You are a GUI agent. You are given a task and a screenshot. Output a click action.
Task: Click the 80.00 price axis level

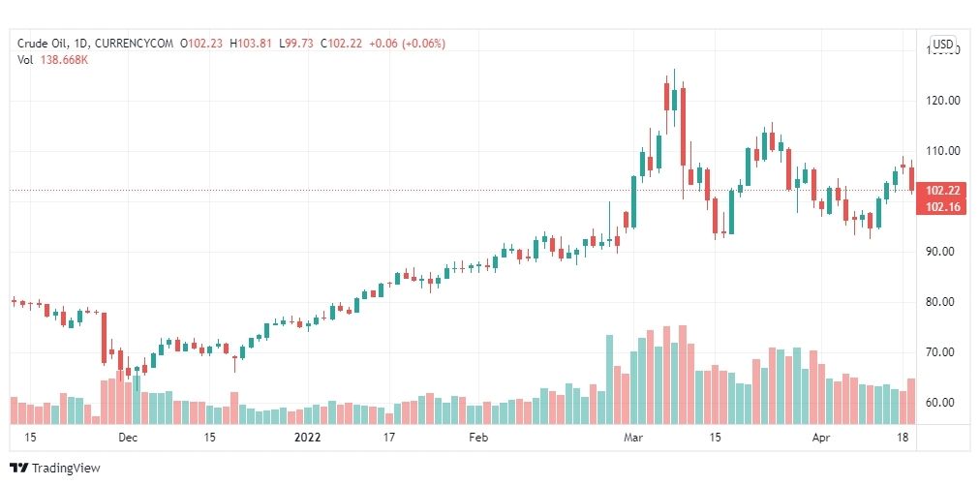(942, 302)
